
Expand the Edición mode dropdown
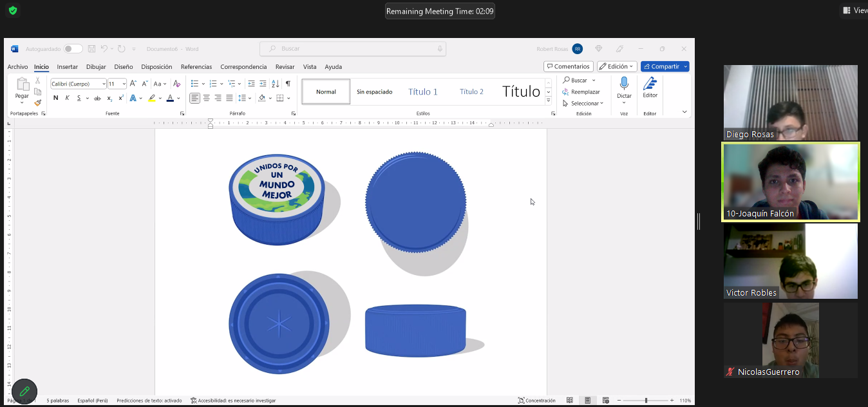[x=617, y=66]
